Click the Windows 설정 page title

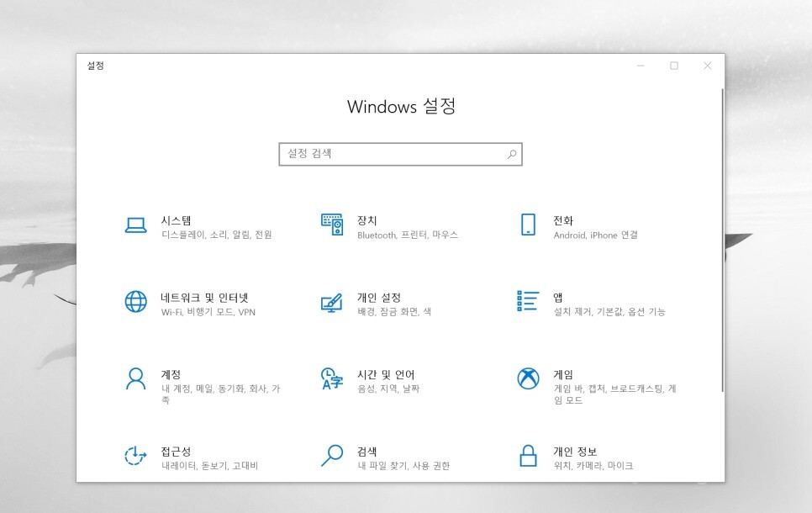click(401, 106)
